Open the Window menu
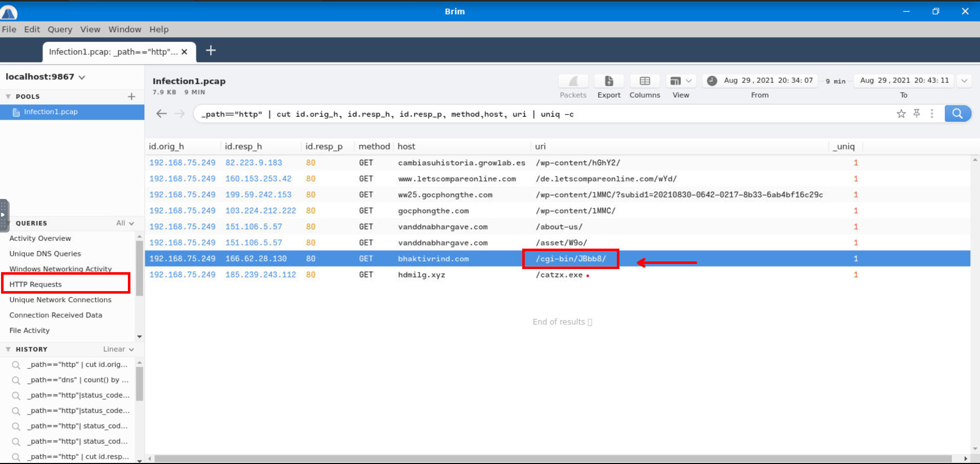980x464 pixels. pyautogui.click(x=124, y=29)
